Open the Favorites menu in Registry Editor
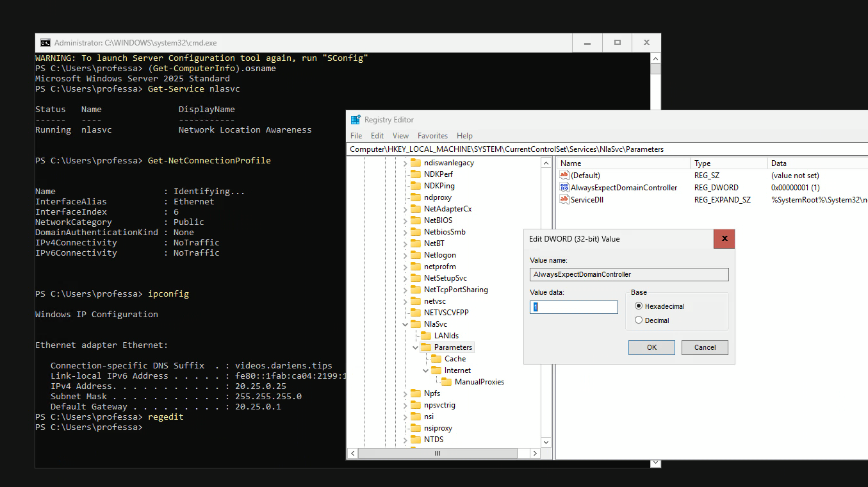The image size is (868, 487). (432, 136)
